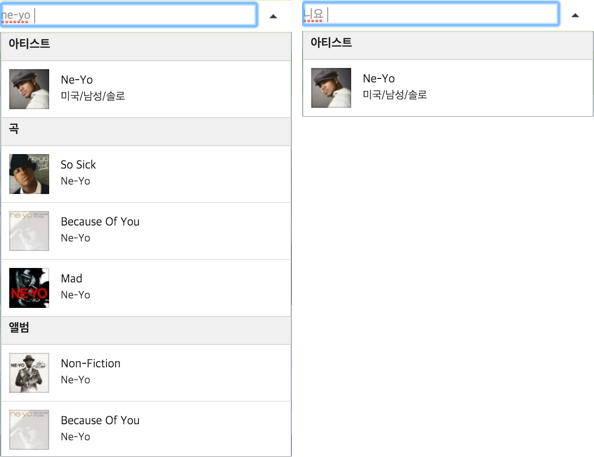This screenshot has width=594, height=457.
Task: Open Because Of You album cover thumbnail
Action: pyautogui.click(x=29, y=430)
